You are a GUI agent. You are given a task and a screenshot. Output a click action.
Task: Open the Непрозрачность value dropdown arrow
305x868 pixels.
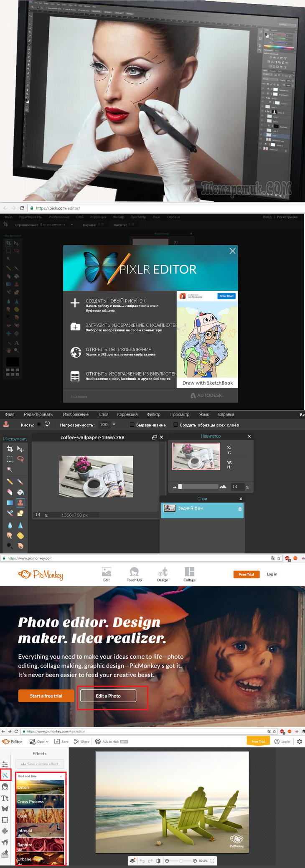point(114,425)
